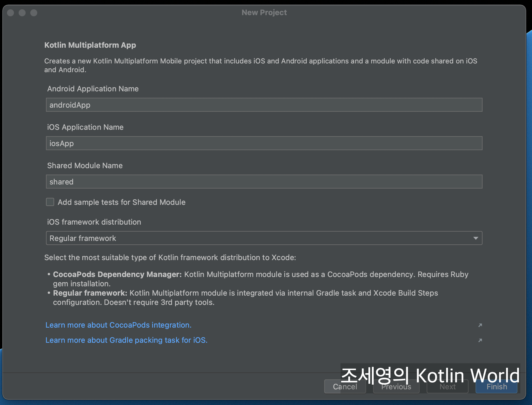Maximize the New Project window
Viewport: 532px width, 405px height.
(x=34, y=13)
